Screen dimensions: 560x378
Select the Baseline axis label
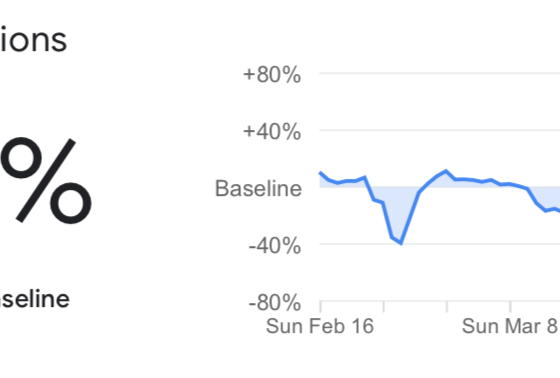pyautogui.click(x=258, y=188)
